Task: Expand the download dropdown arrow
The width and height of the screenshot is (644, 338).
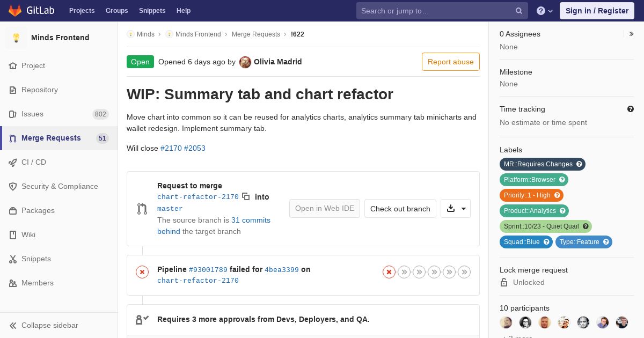Action: pyautogui.click(x=464, y=209)
